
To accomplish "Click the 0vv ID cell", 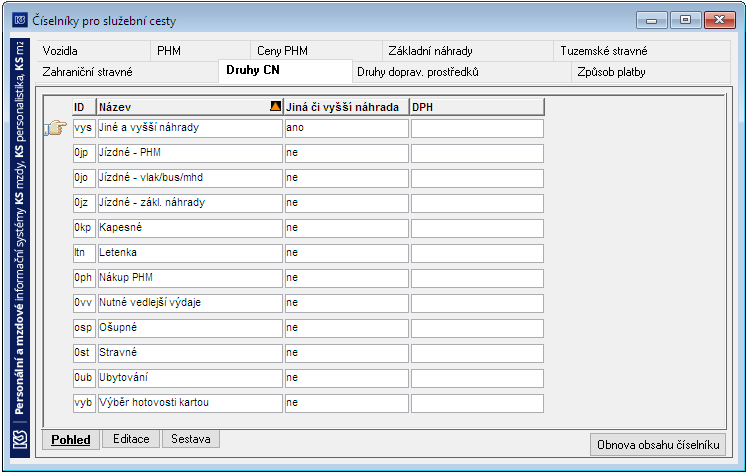I will coord(84,303).
